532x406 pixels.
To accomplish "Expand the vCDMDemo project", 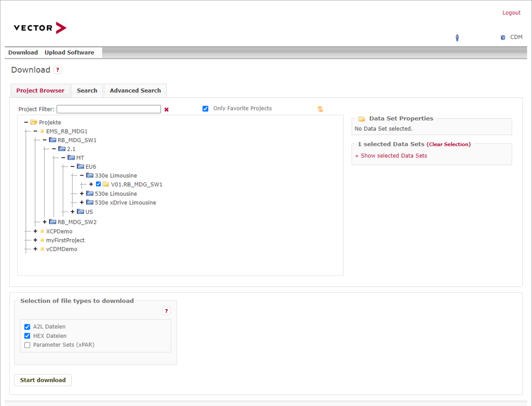I will click(35, 249).
